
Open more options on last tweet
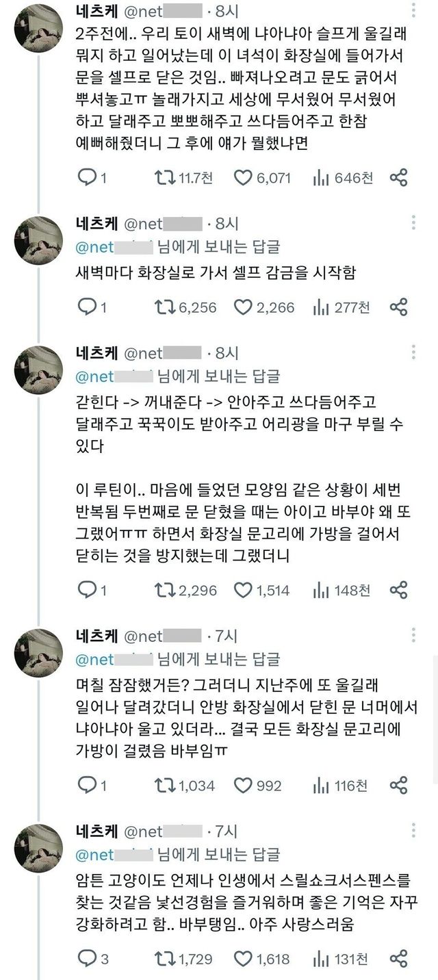click(413, 832)
